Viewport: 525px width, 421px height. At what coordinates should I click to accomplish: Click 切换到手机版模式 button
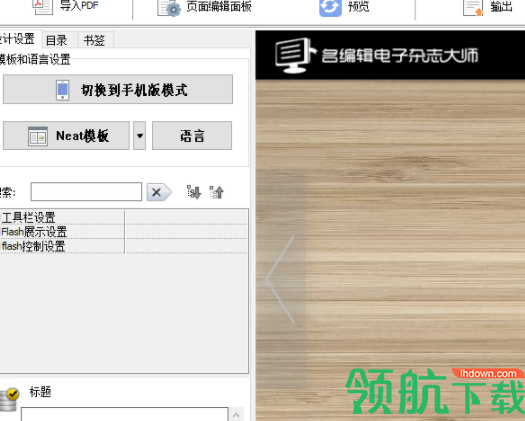pos(118,89)
